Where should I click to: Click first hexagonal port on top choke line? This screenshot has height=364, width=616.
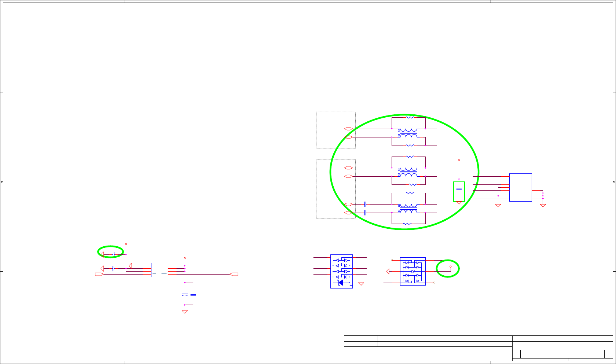(349, 129)
